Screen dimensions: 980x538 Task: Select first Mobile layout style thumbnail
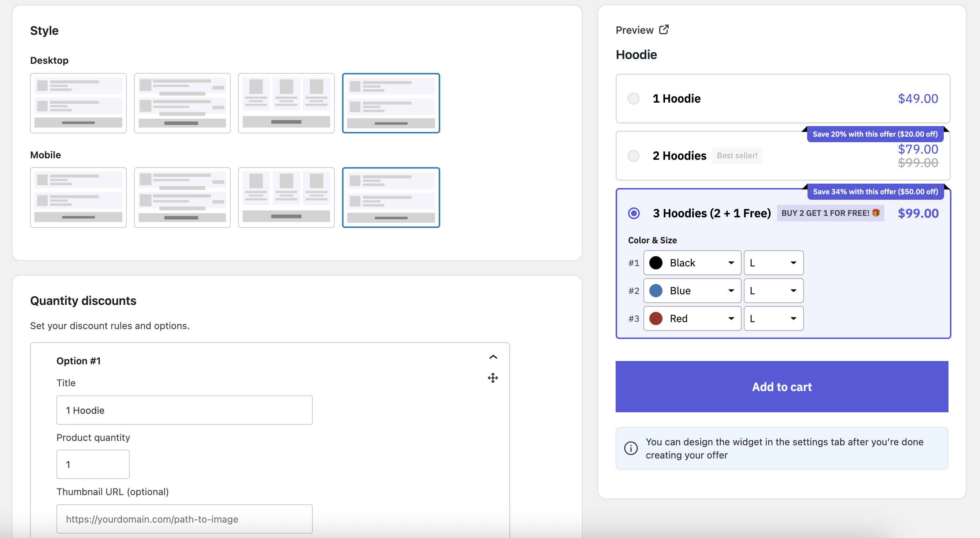[x=78, y=197]
